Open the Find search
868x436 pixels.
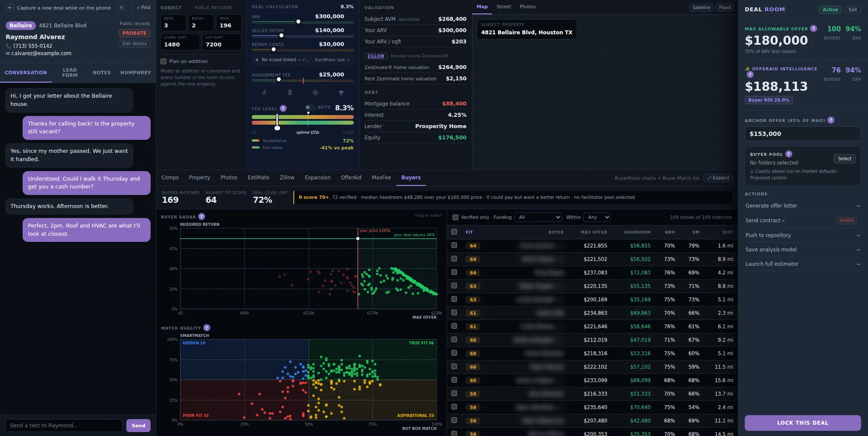pyautogui.click(x=144, y=8)
